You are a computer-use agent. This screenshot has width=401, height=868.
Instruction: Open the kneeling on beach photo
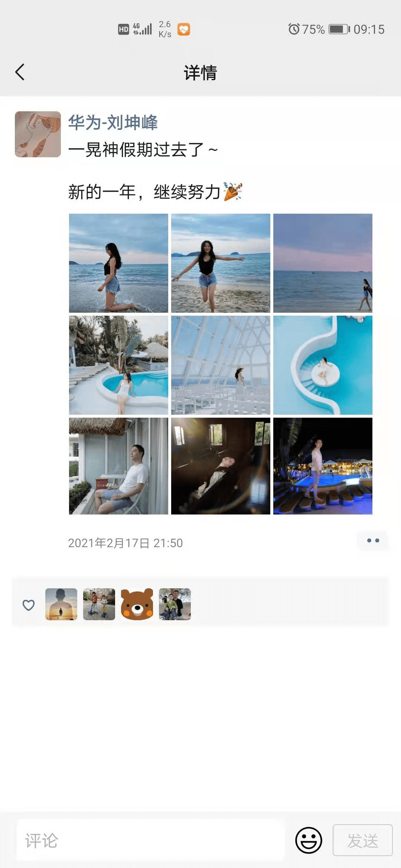[x=118, y=263]
